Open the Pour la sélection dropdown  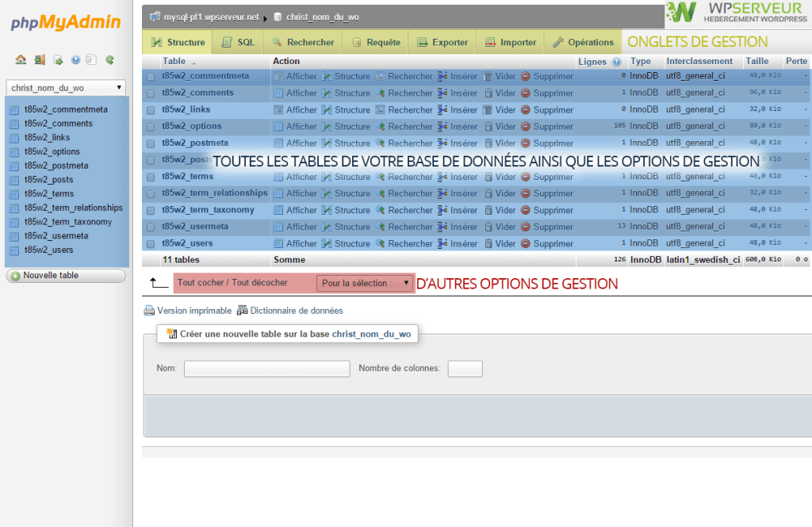[365, 283]
